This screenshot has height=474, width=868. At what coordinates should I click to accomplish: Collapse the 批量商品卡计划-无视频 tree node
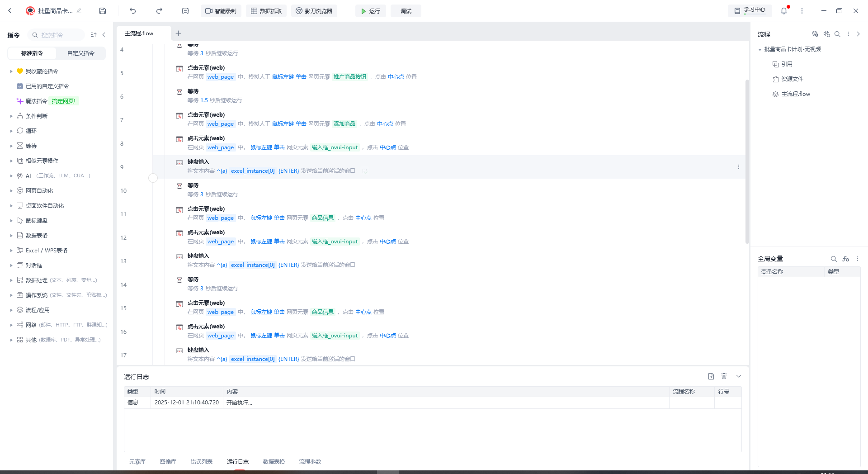760,50
